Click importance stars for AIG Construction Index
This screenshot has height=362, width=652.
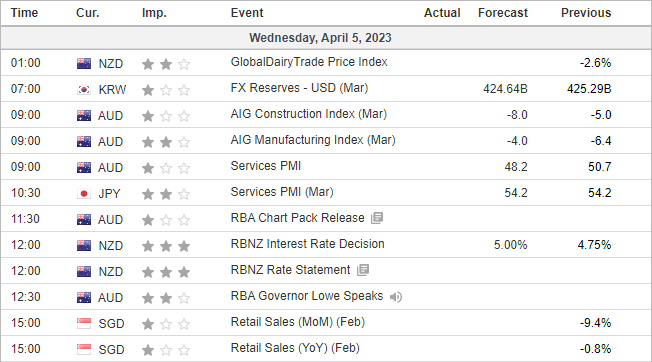(166, 116)
